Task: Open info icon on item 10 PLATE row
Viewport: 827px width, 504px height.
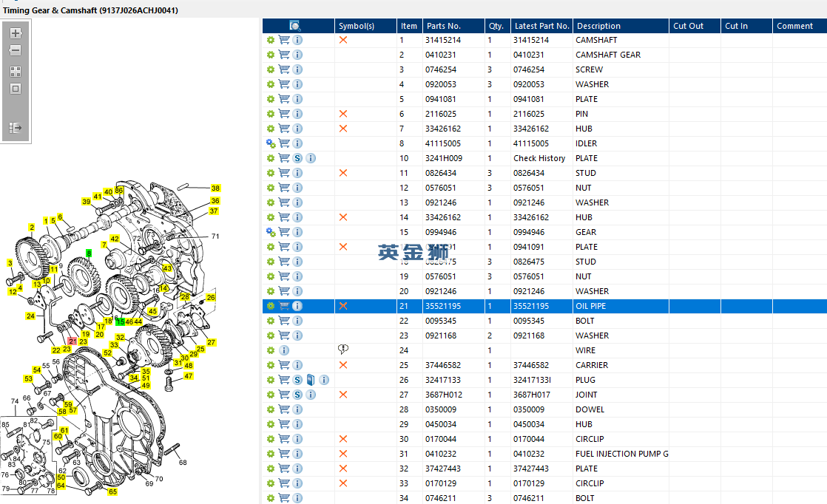Action: (311, 158)
